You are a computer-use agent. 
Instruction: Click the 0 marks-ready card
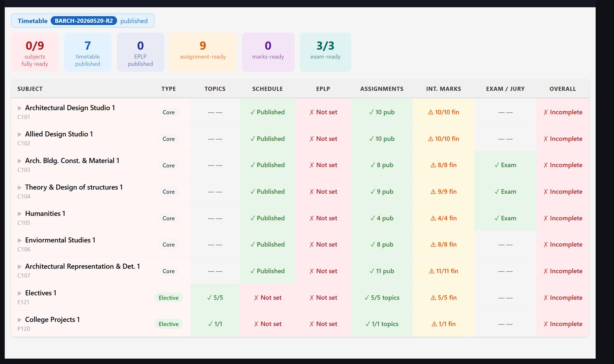click(x=268, y=52)
